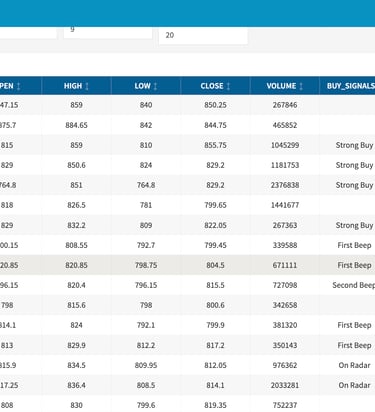Select volume 1441677 cell
375x412 pixels.
click(285, 205)
